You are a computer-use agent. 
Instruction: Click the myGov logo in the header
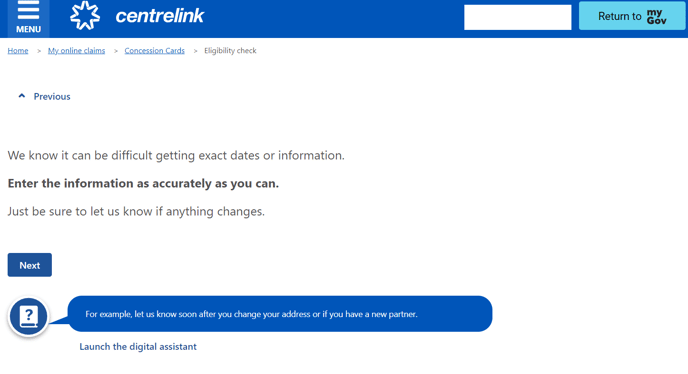click(656, 17)
